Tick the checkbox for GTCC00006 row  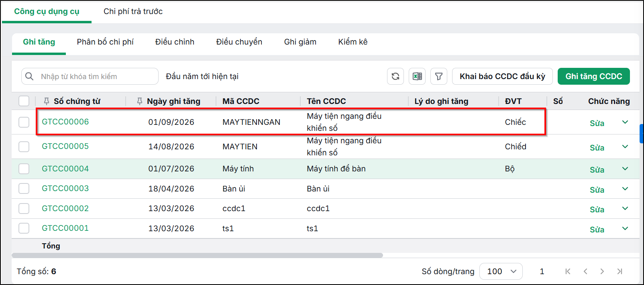click(x=24, y=122)
